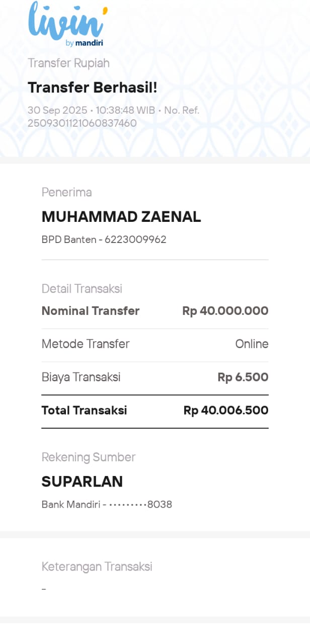Select the Rp 6.500 fee amount
310x644 pixels.
pyautogui.click(x=243, y=377)
